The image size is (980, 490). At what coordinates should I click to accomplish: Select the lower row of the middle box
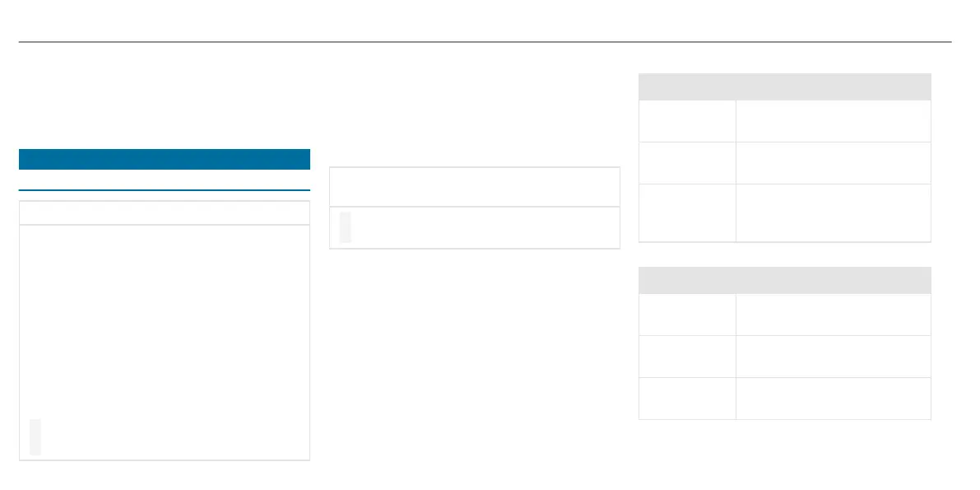click(475, 228)
